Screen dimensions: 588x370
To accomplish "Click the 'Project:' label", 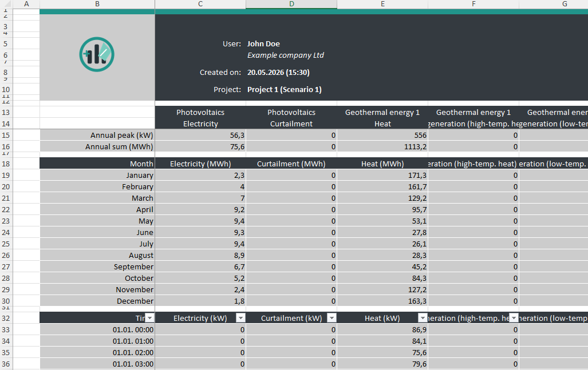I will point(227,90).
